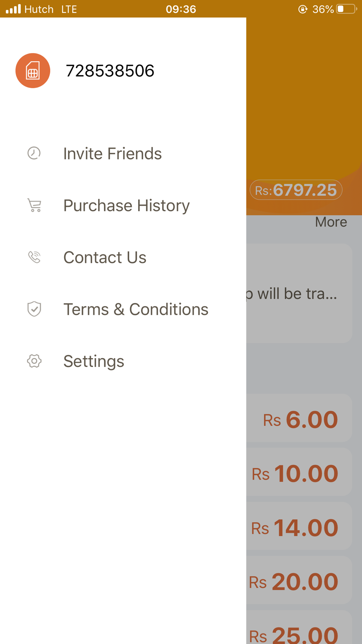This screenshot has height=644, width=362.
Task: Tap the orange SIM card avatar icon
Action: [33, 71]
